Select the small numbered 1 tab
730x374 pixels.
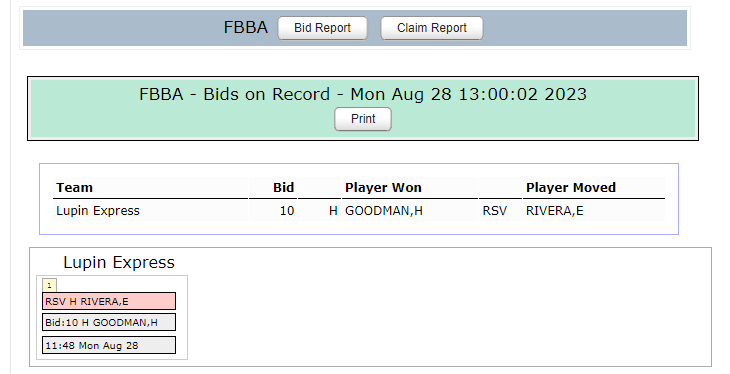[49, 286]
